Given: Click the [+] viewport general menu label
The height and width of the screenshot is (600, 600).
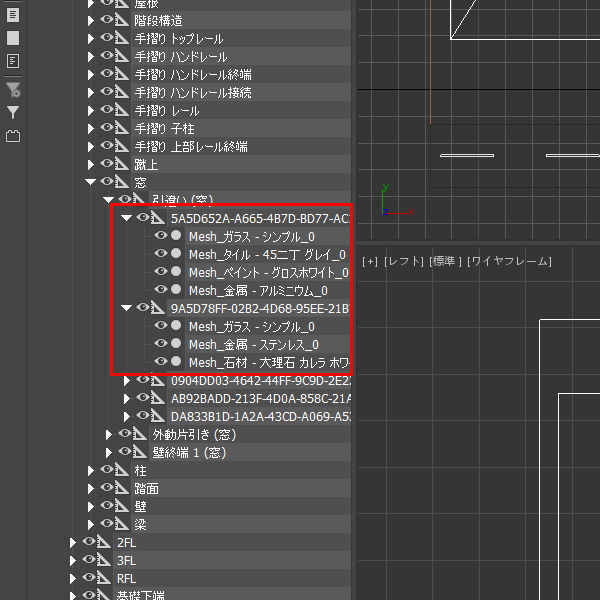Looking at the screenshot, I should click(370, 261).
